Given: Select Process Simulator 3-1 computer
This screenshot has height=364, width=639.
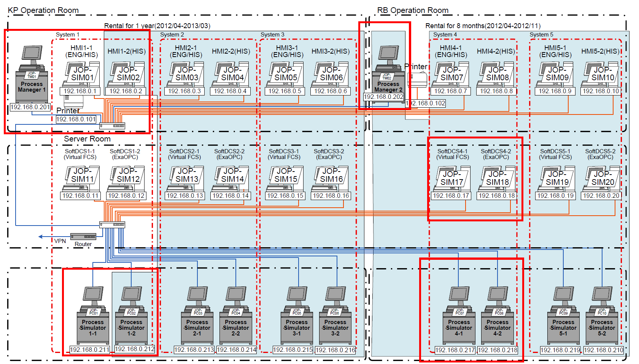Looking at the screenshot, I should [x=297, y=315].
